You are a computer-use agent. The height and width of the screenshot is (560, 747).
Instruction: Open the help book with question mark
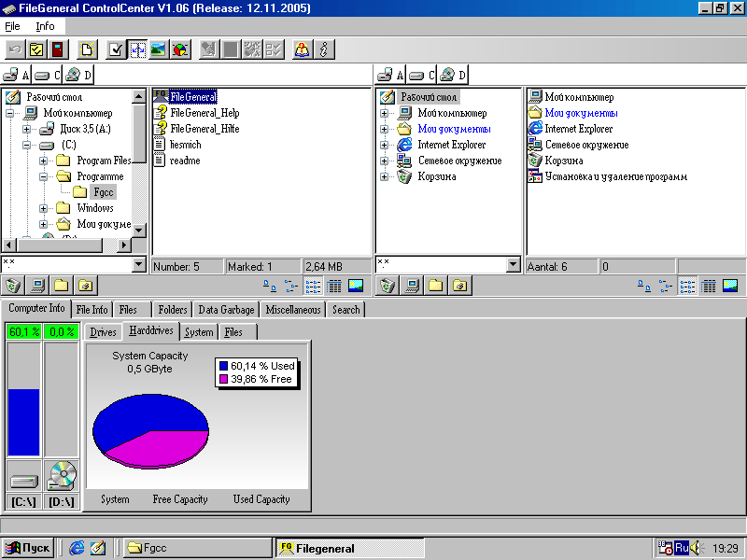click(302, 49)
